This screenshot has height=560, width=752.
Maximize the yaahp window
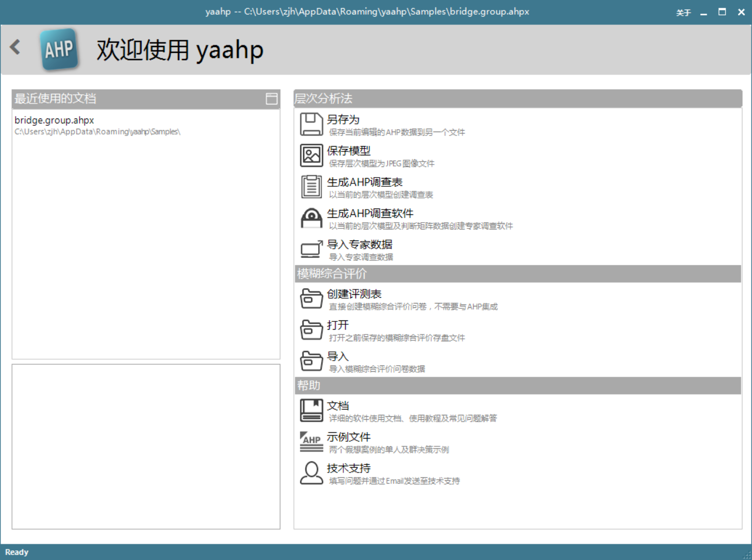tap(722, 12)
